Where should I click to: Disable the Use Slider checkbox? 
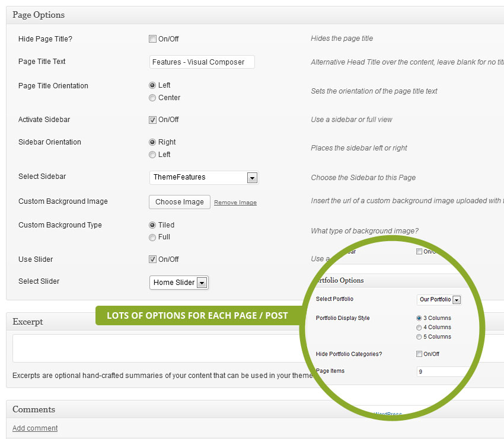pyautogui.click(x=152, y=259)
